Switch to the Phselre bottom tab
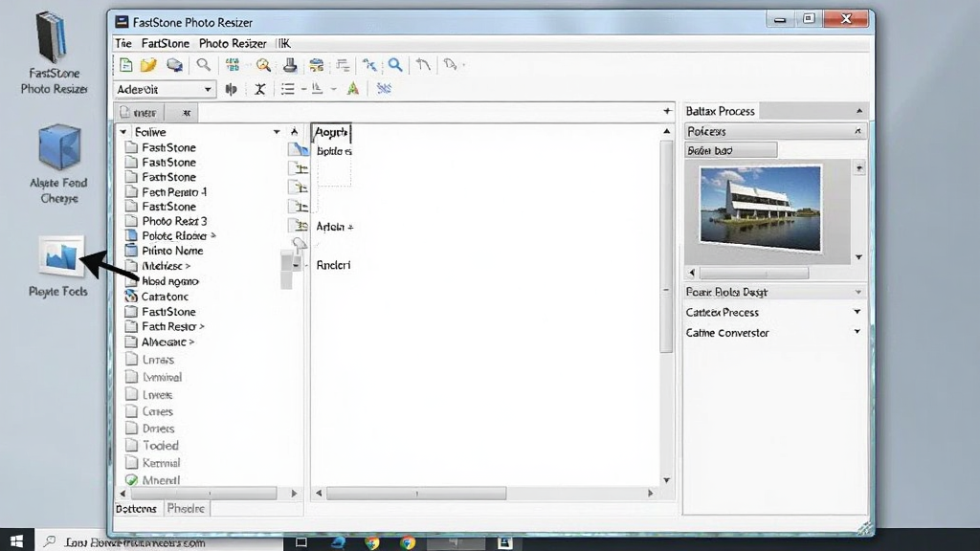The width and height of the screenshot is (980, 551). 186,509
